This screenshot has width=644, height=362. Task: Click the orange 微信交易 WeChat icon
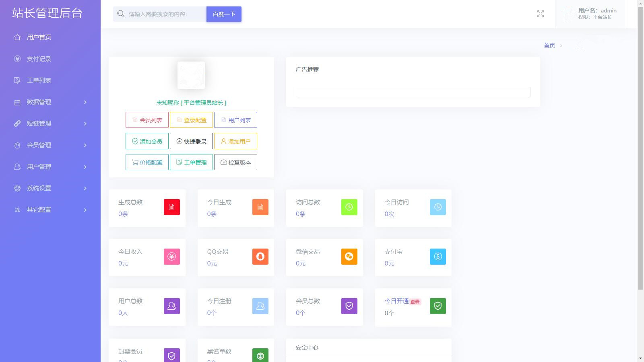click(349, 257)
